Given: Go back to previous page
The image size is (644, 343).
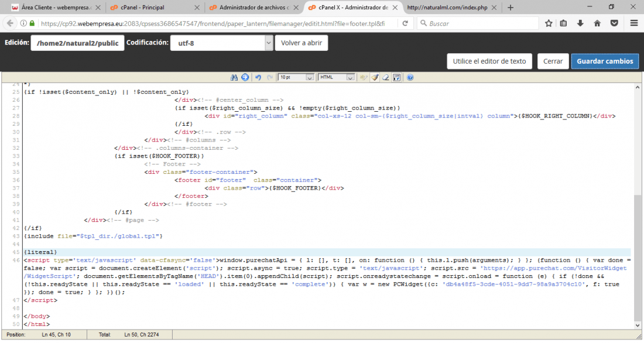Looking at the screenshot, I should tap(10, 23).
